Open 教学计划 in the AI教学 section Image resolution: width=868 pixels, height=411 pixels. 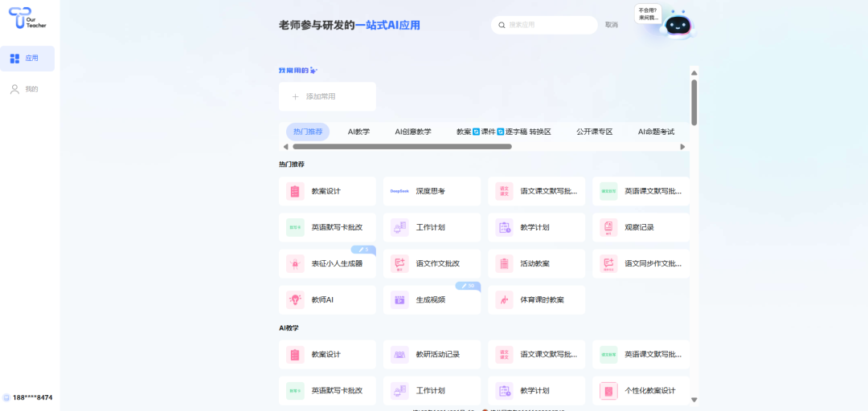click(536, 391)
